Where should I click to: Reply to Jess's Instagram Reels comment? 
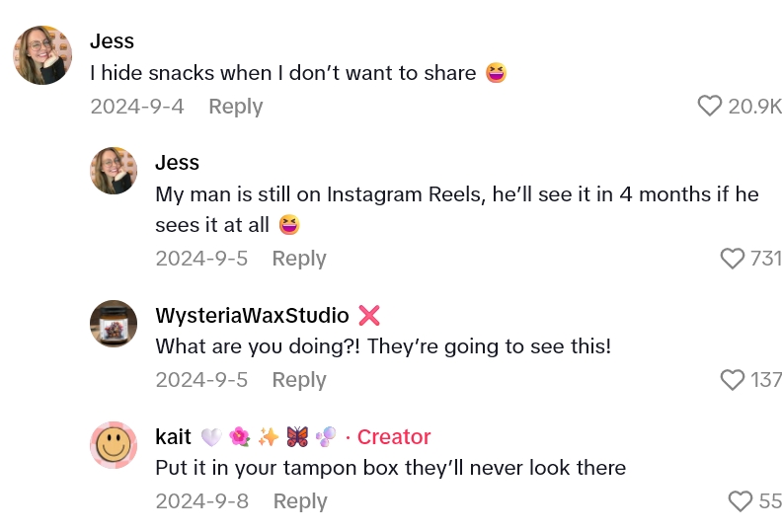coord(299,259)
